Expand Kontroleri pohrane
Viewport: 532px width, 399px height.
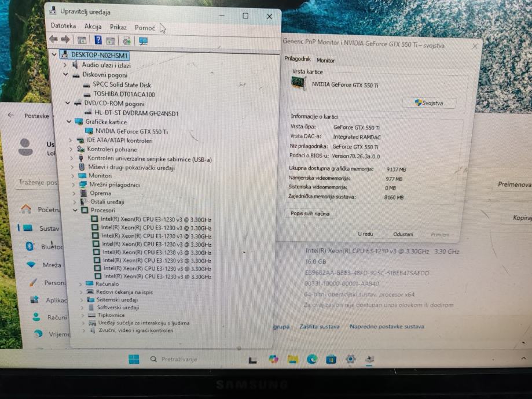pos(71,149)
